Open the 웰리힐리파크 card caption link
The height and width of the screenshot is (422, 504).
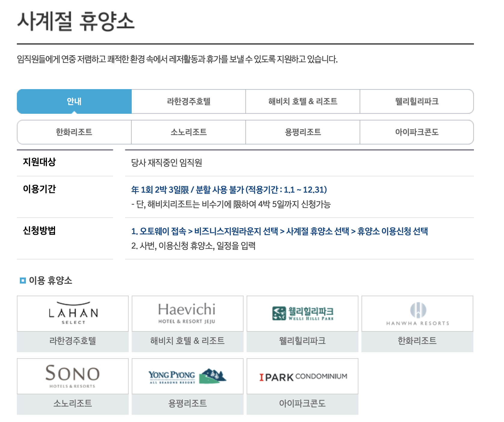click(x=303, y=341)
